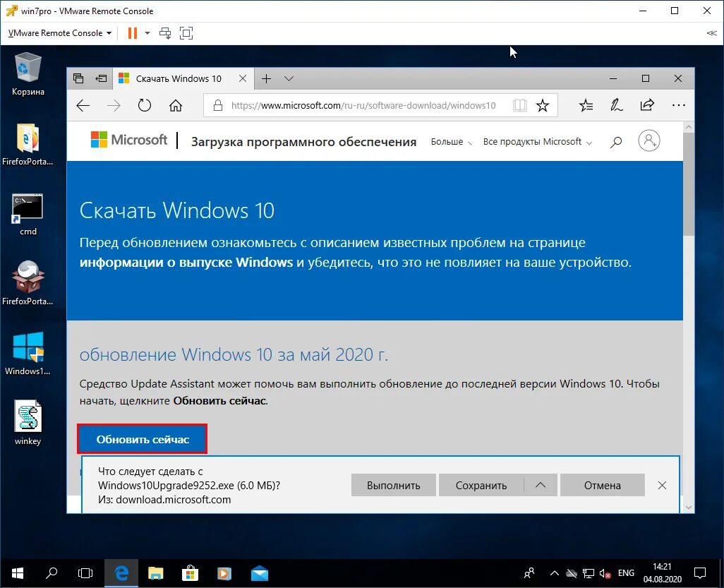The height and width of the screenshot is (588, 724).
Task: Open the power options dropdown arrow
Action: click(147, 32)
